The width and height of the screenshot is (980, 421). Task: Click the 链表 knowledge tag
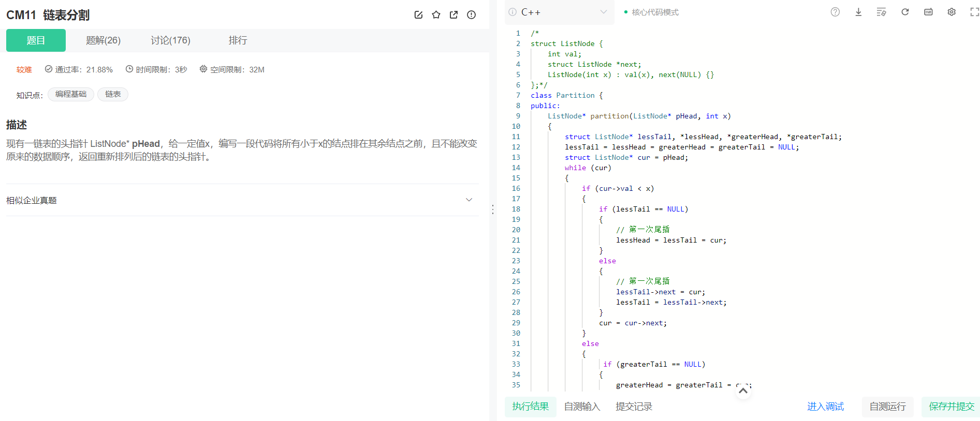point(113,94)
